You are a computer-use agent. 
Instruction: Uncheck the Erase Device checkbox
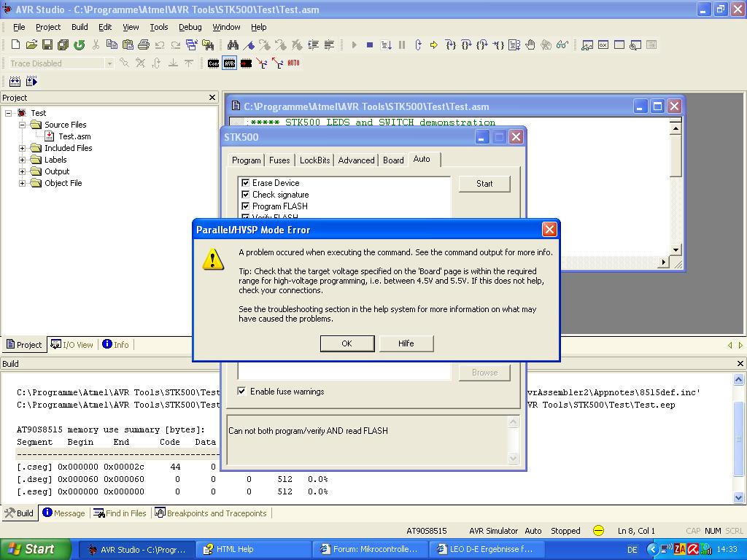coord(245,183)
